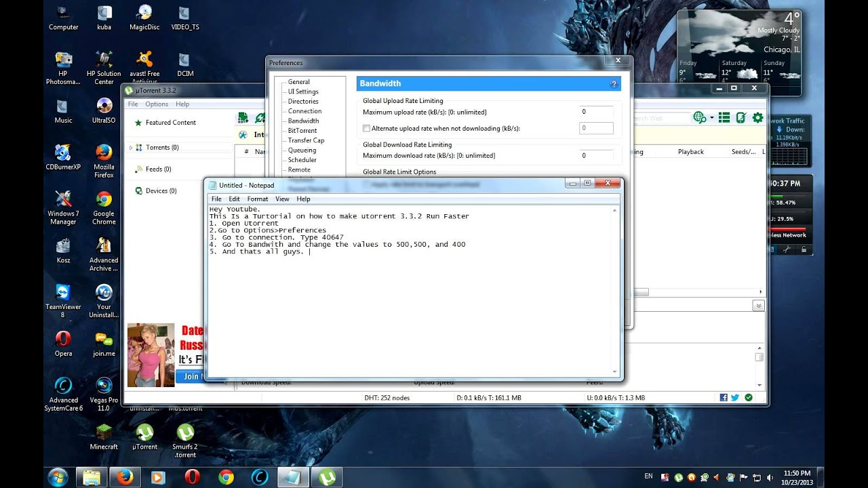This screenshot has width=868, height=488.
Task: Select Connection in Preferences tree
Action: click(x=304, y=111)
